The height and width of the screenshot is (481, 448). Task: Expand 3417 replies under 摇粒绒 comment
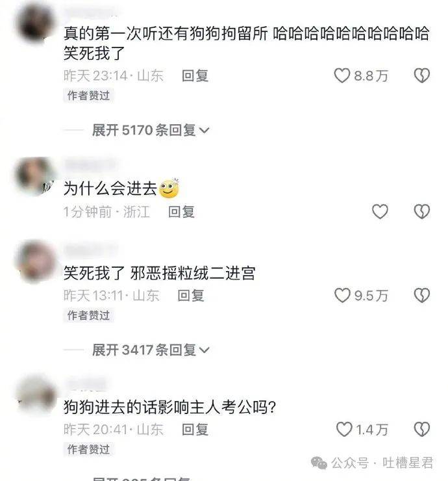tap(151, 350)
